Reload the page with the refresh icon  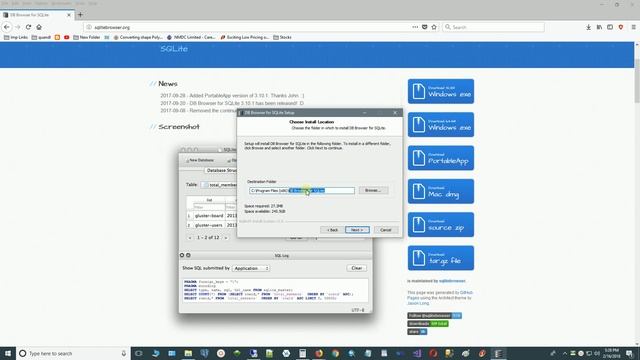click(x=28, y=27)
